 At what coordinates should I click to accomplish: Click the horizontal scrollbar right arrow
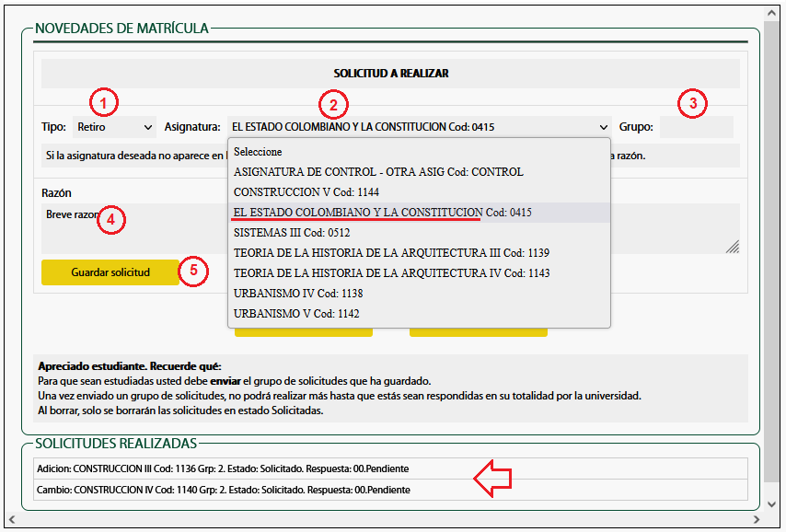pos(757,519)
